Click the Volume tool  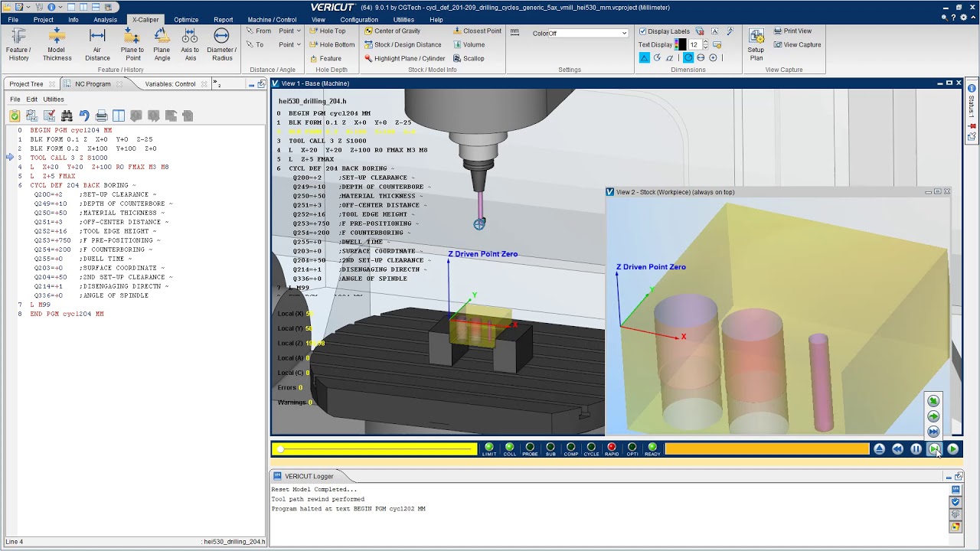tap(469, 45)
